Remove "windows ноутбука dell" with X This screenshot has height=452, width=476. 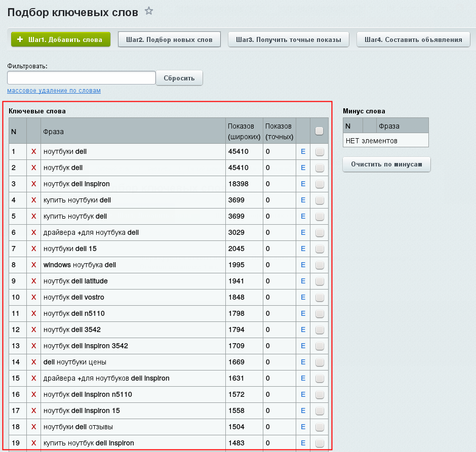tap(34, 265)
